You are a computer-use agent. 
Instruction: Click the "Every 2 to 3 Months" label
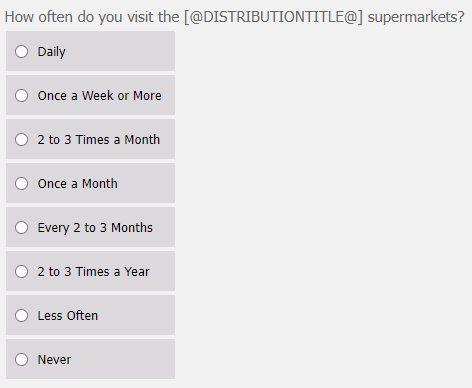point(95,228)
